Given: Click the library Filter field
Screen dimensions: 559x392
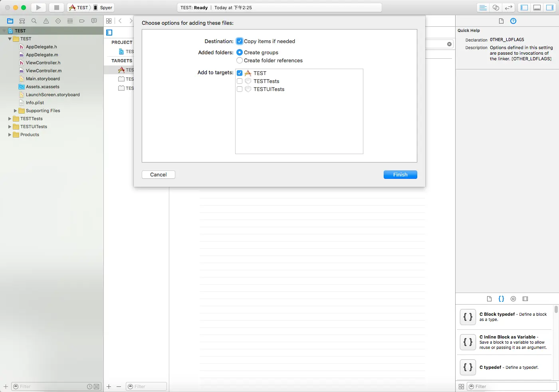Looking at the screenshot, I should click(x=511, y=386).
